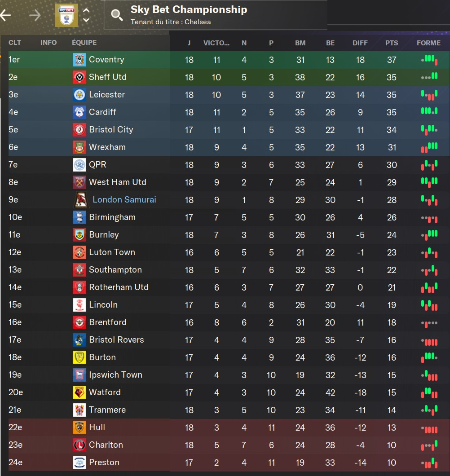Open the Watford club crest
Viewport: 450px width, 476px height.
pyautogui.click(x=79, y=392)
